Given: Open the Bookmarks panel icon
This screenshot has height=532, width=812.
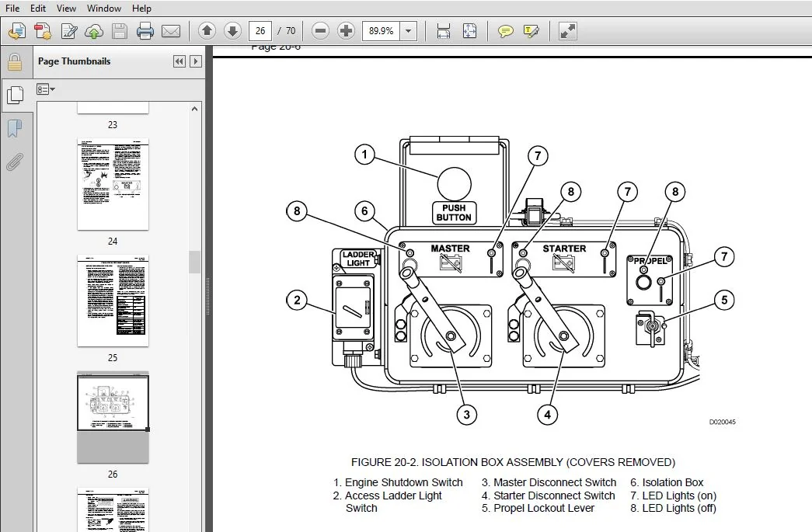Looking at the screenshot, I should (x=15, y=128).
